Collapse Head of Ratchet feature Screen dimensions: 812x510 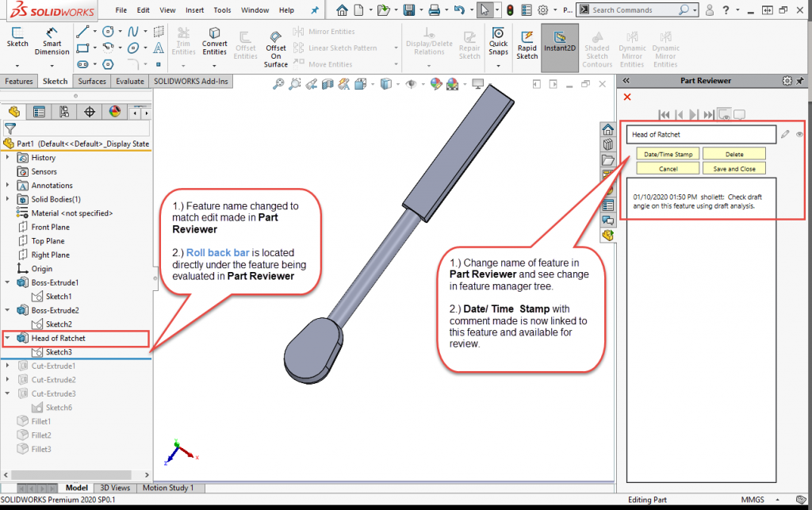(7, 338)
